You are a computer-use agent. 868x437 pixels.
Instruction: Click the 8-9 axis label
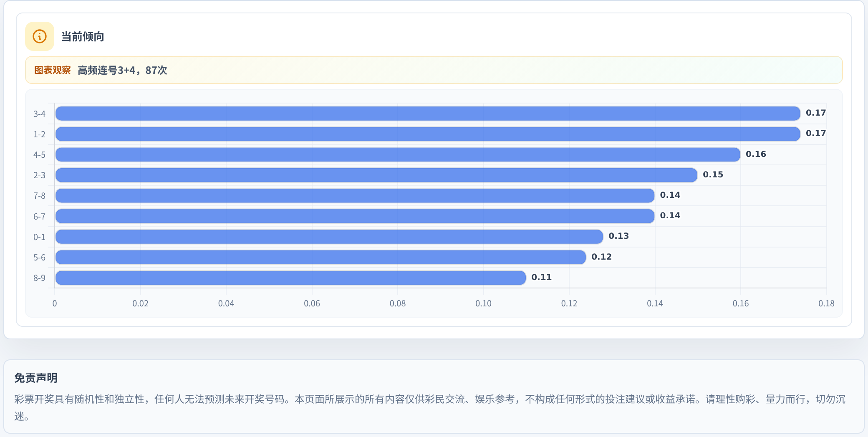[39, 278]
